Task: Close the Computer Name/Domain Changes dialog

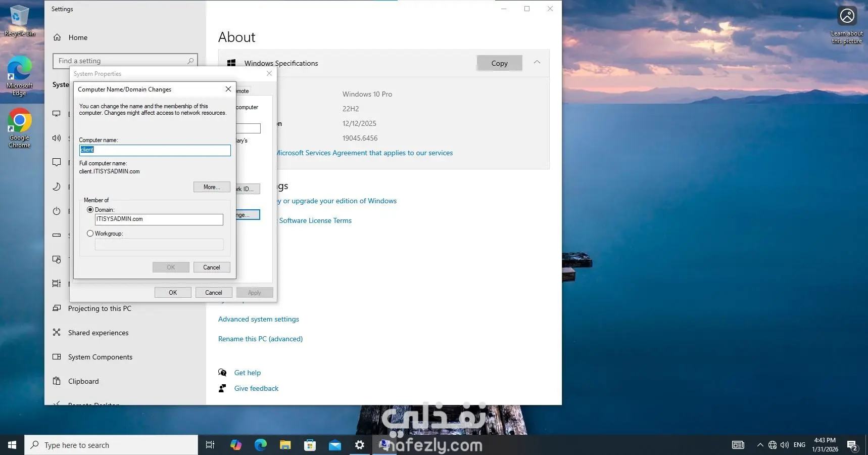Action: click(x=228, y=89)
